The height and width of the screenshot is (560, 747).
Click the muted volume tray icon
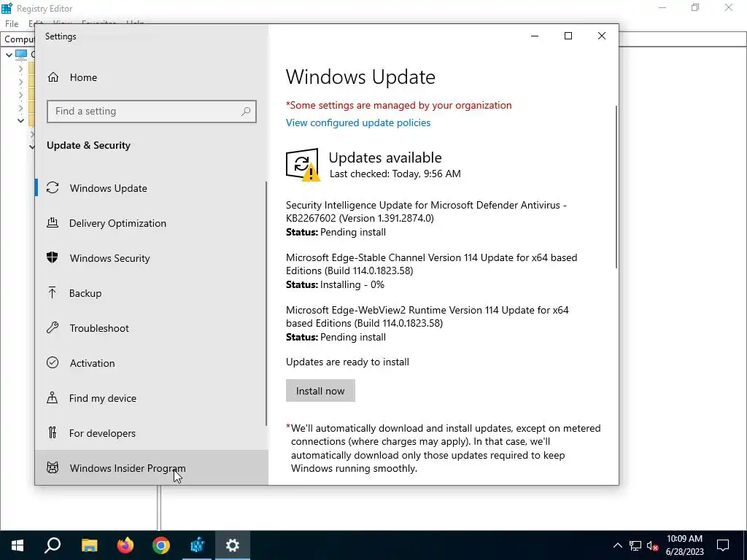click(x=653, y=545)
